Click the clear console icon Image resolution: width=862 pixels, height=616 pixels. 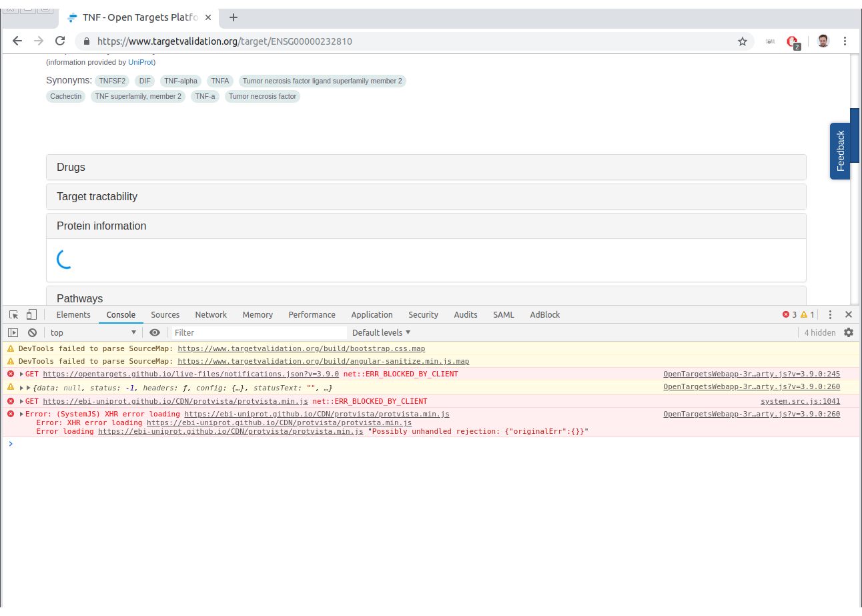32,332
